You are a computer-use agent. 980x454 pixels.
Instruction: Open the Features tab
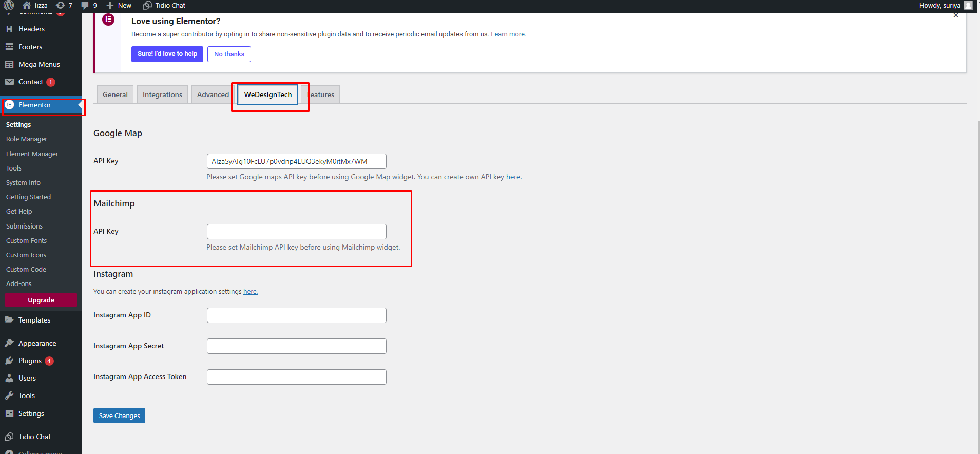point(321,94)
